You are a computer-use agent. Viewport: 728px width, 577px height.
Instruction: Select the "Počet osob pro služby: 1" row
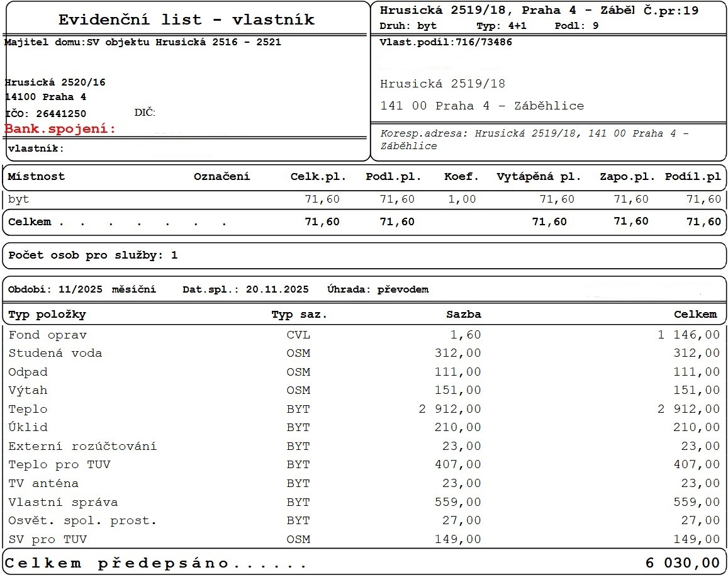[93, 255]
